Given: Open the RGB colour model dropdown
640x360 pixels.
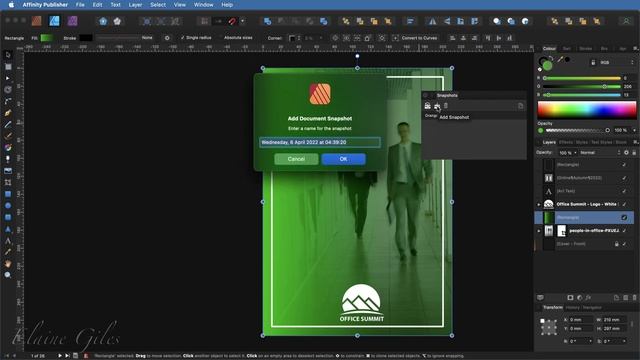Looking at the screenshot, I should coord(616,62).
